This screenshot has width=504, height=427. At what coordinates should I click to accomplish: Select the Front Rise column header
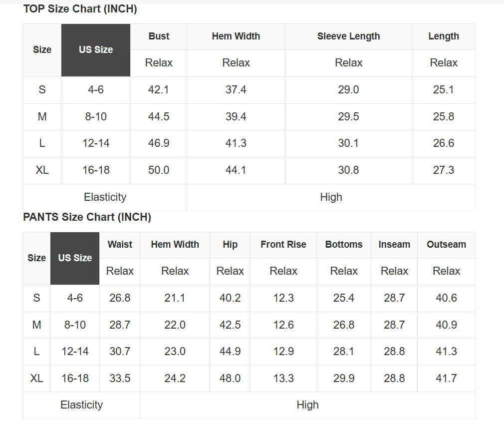(283, 245)
